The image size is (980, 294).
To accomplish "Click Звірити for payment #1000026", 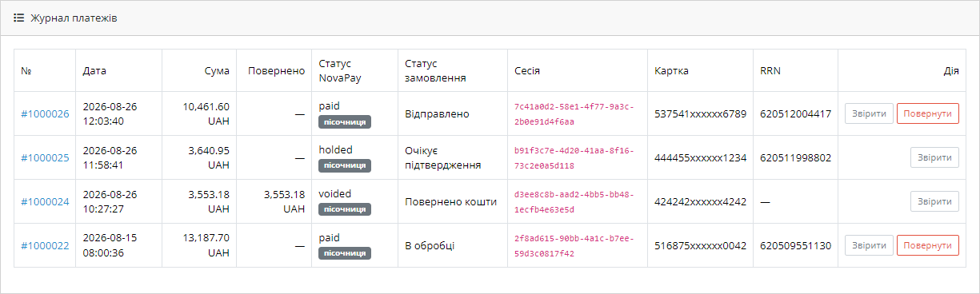I will point(869,113).
